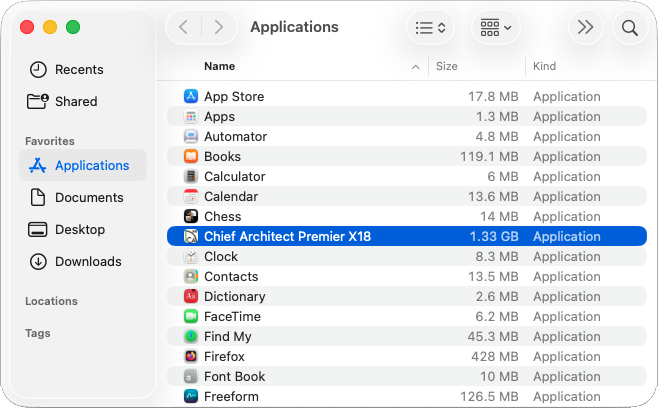Click the 1.33 GB size value
Viewport: 658px width, 408px height.
pos(494,236)
